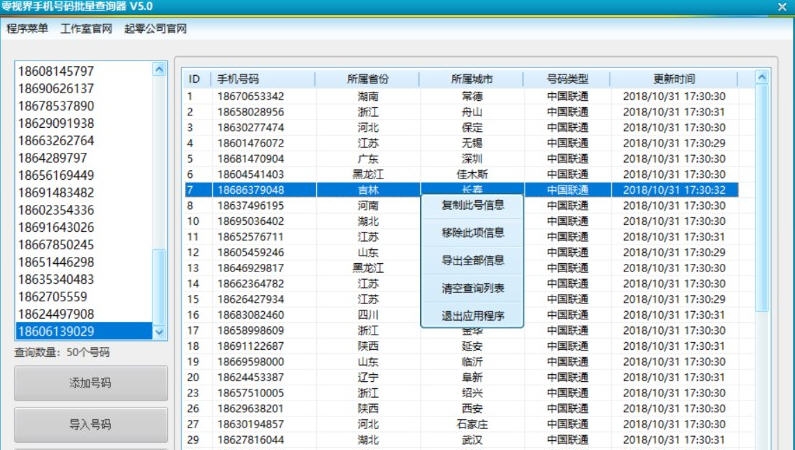This screenshot has height=450, width=795.
Task: Click the number list scrollbar thumb
Action: pos(160,286)
